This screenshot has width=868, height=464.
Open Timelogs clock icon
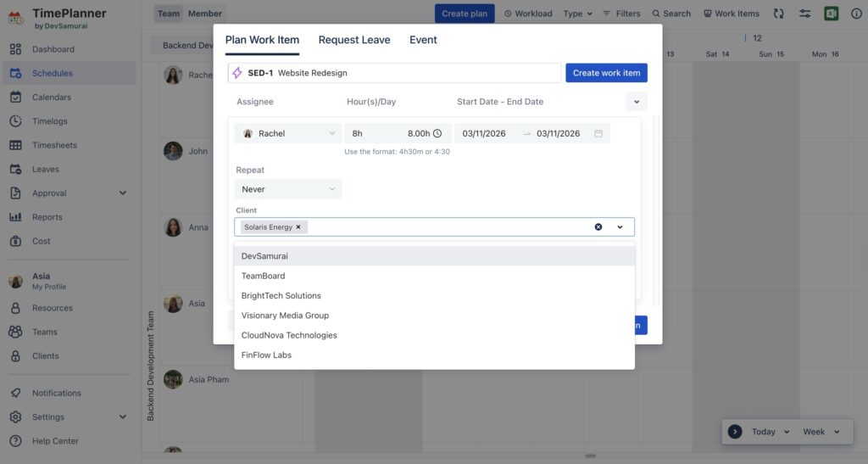[x=15, y=120]
